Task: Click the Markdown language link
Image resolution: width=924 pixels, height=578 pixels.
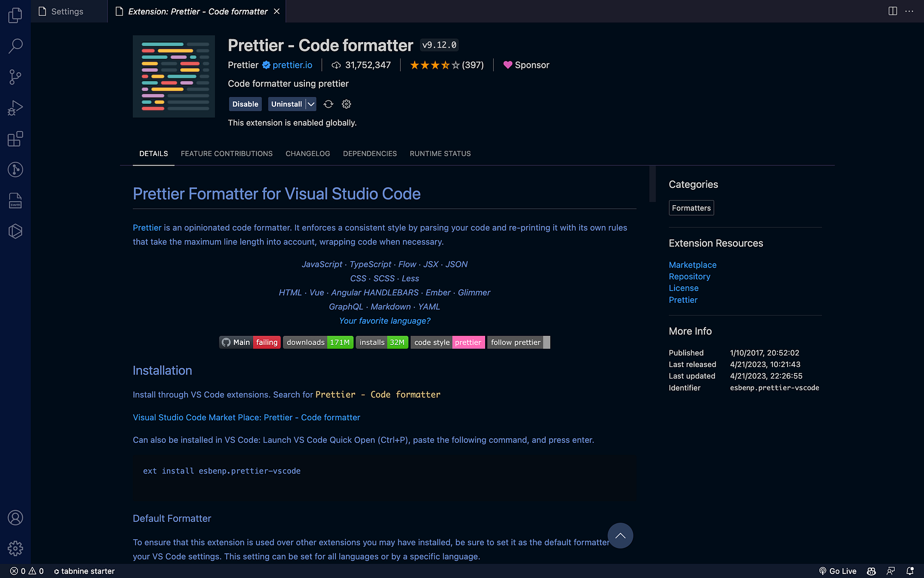Action: pyautogui.click(x=391, y=307)
